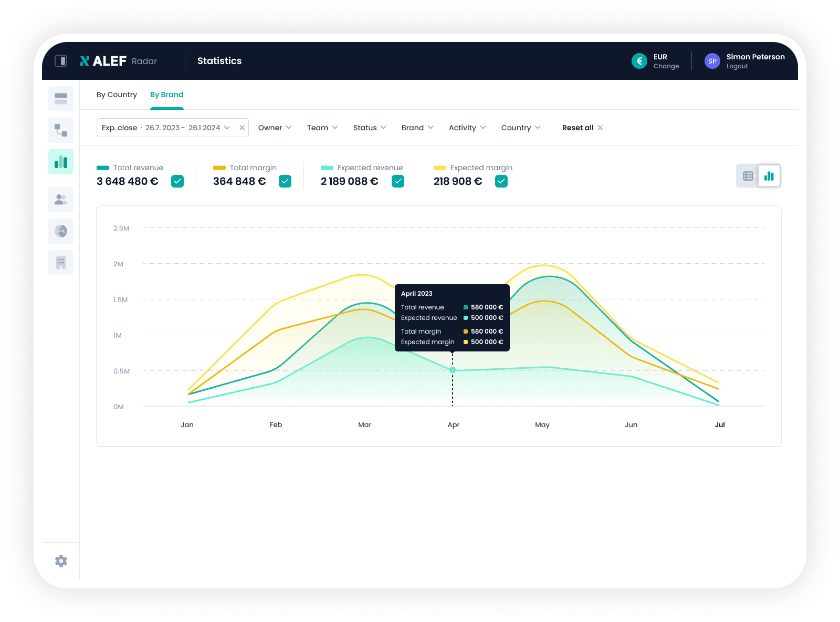Click the 2 189 088 € value

pyautogui.click(x=350, y=181)
